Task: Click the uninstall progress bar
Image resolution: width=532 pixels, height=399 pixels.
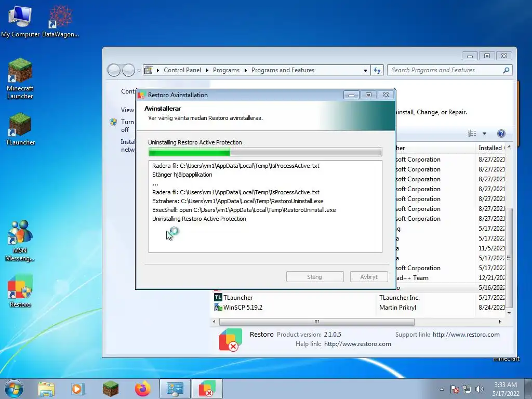Action: click(x=265, y=152)
